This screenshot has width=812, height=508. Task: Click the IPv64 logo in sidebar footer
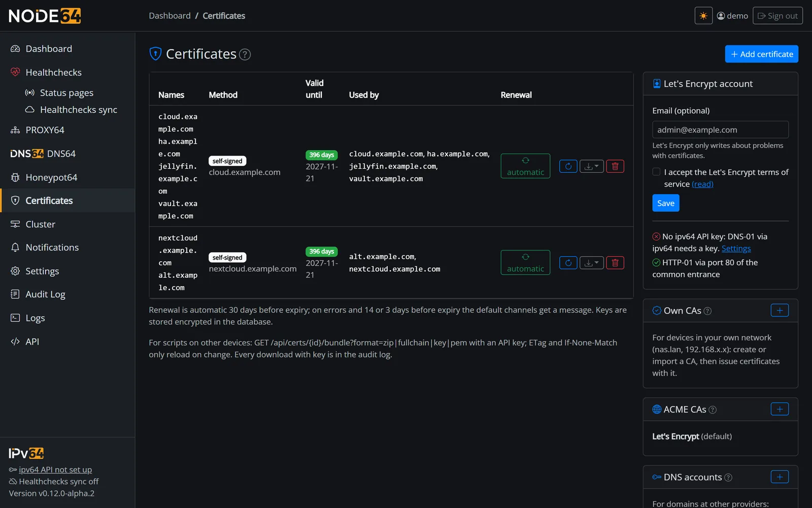26,453
